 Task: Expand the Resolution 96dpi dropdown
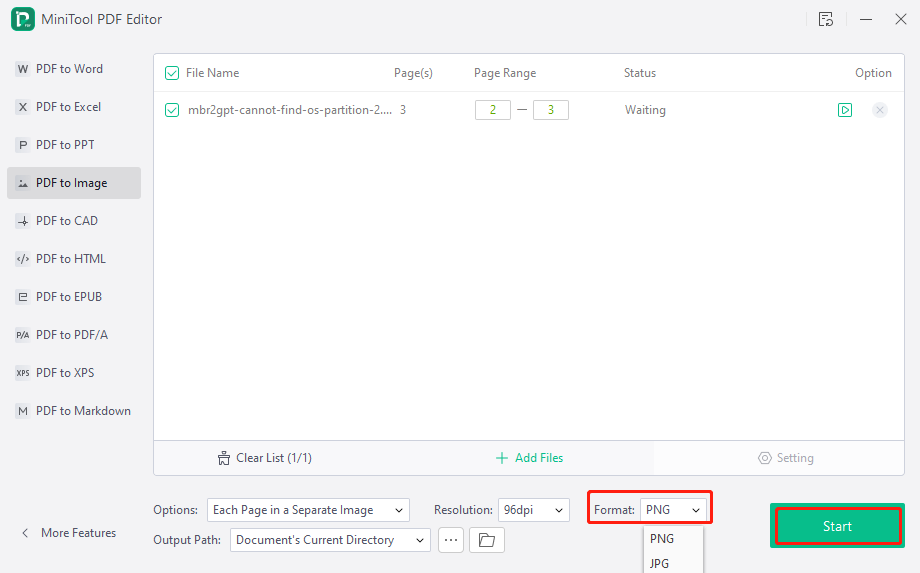click(534, 510)
